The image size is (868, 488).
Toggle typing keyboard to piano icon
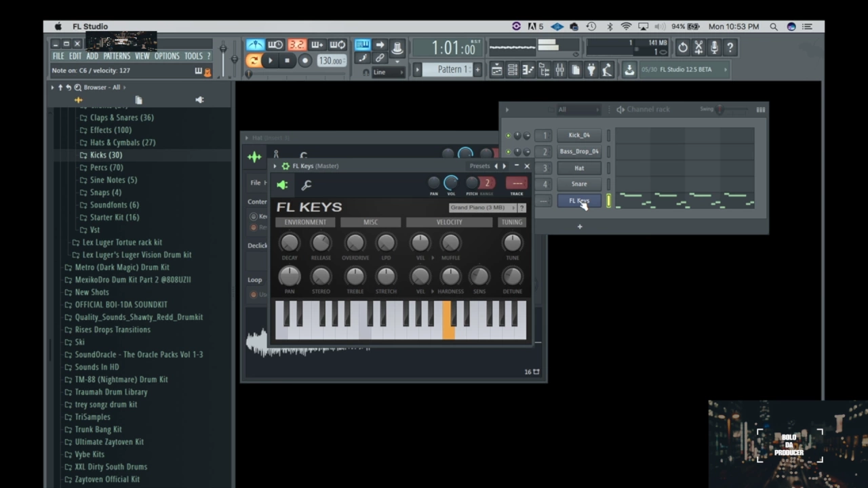pos(363,45)
